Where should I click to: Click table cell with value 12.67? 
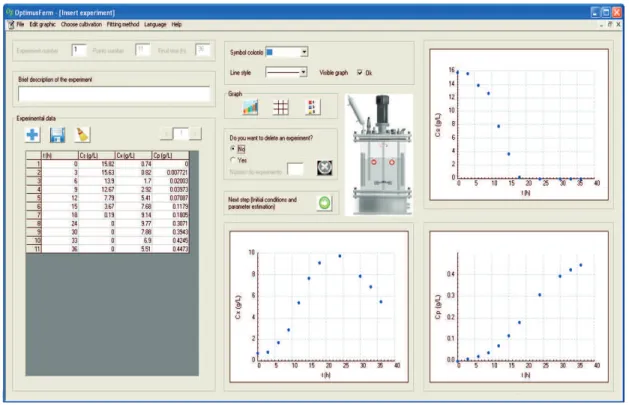tap(97, 189)
